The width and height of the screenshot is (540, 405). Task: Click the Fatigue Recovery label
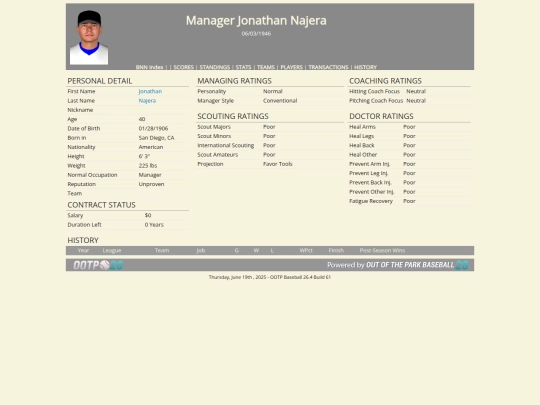371,201
